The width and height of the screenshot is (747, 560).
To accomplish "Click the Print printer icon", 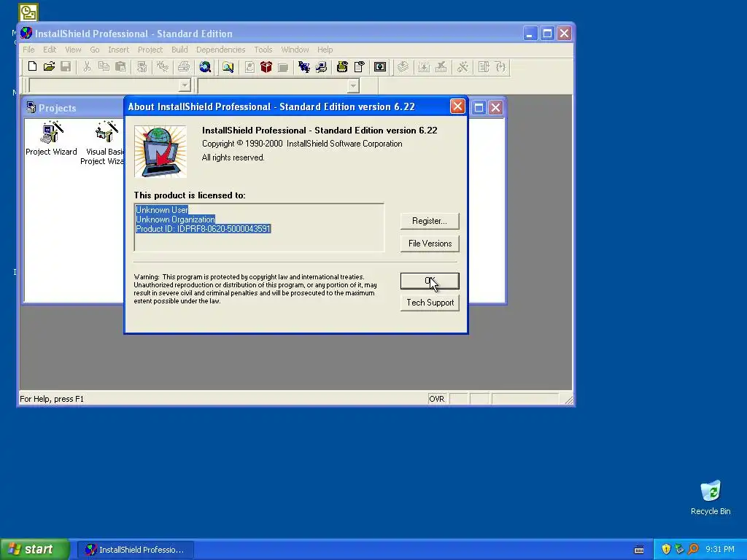I will [x=183, y=66].
